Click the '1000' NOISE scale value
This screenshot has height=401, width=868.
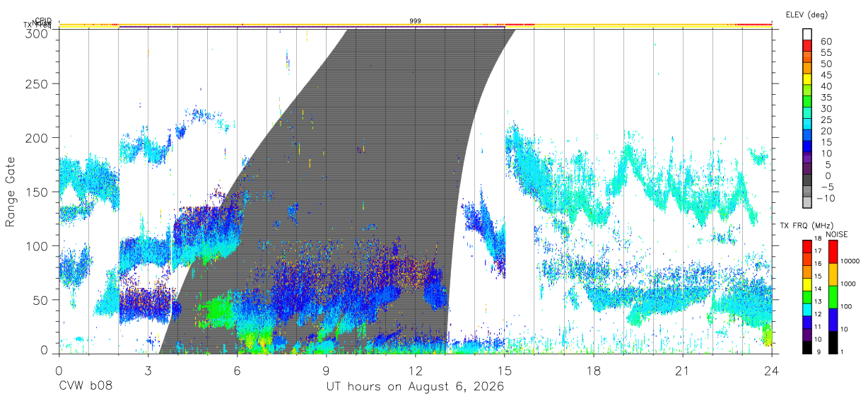[x=848, y=284]
